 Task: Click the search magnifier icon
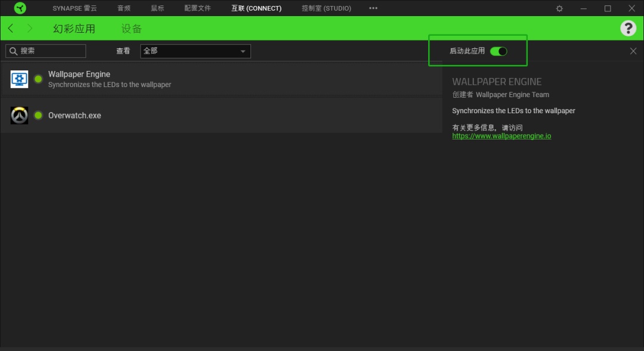pos(13,51)
